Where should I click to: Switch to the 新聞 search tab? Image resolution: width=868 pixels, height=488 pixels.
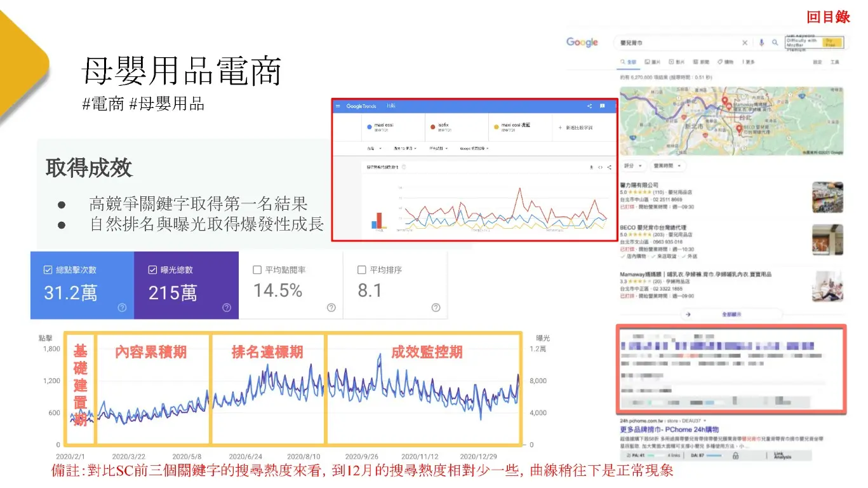[701, 62]
